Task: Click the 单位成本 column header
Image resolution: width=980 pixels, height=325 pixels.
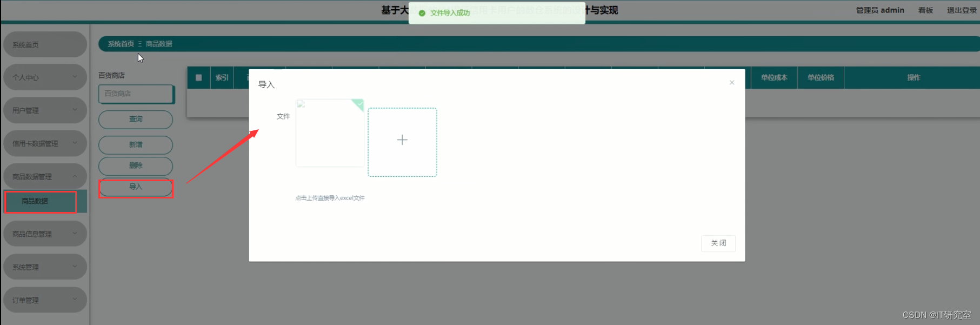Action: [774, 78]
